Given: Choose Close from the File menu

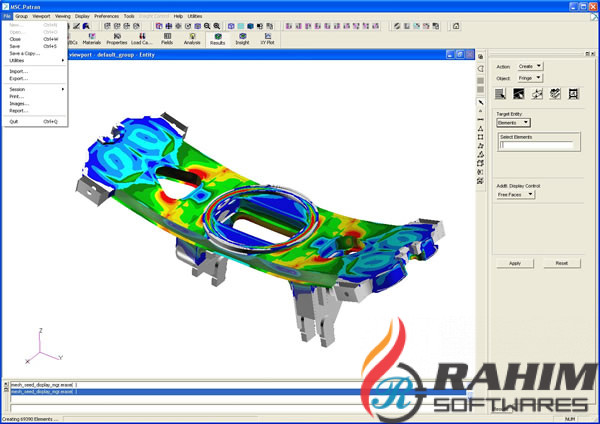Looking at the screenshot, I should pos(36,39).
